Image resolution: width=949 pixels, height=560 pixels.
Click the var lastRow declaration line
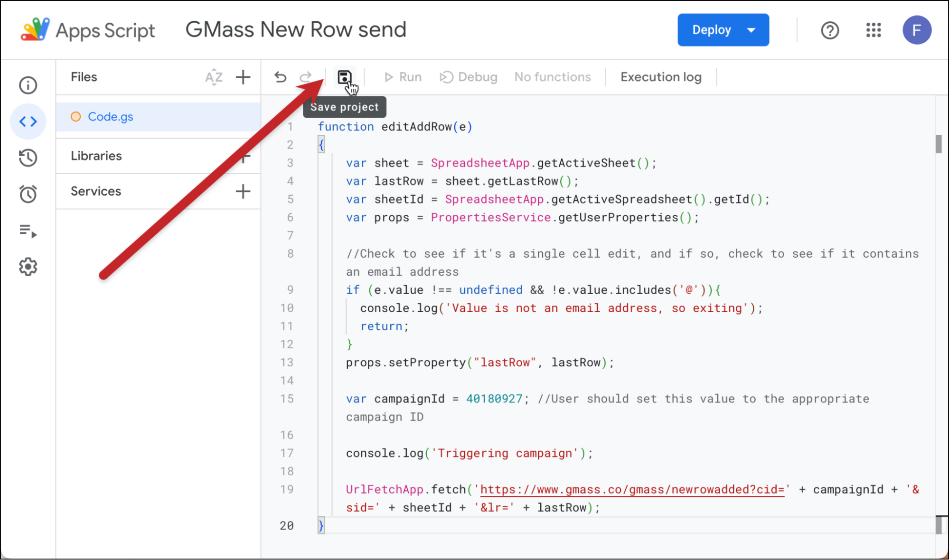pos(462,181)
